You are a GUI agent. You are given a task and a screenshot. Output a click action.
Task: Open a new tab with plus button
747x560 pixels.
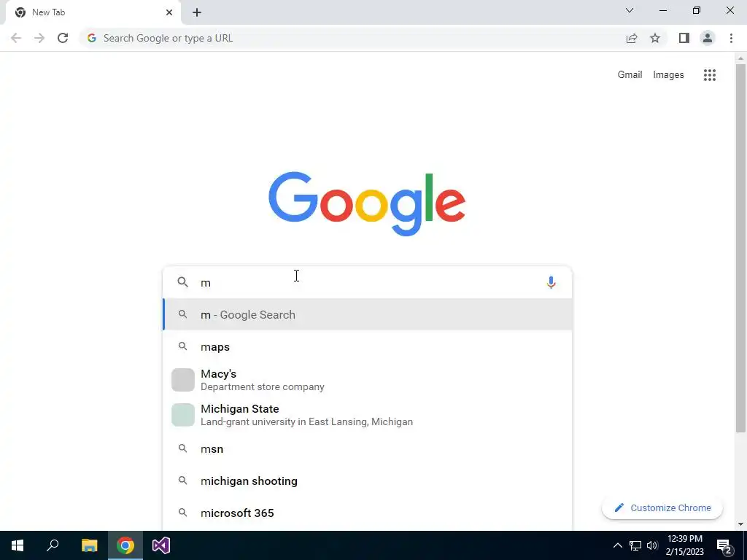[x=197, y=12]
